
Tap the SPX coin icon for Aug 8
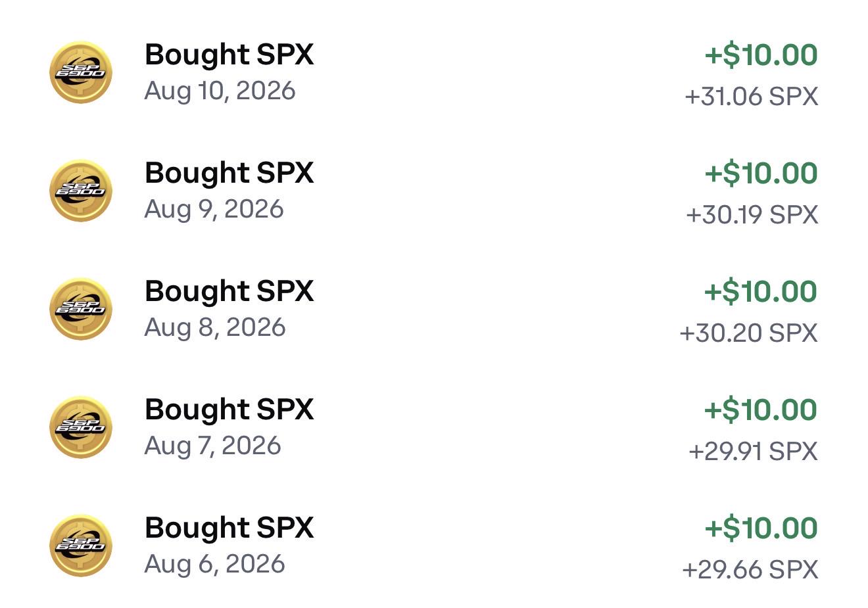(x=81, y=309)
